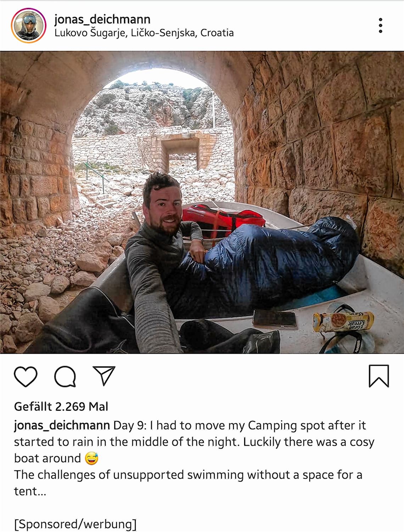View jonas_deichmann's story via profile avatar
This screenshot has height=532, width=404.
[x=29, y=26]
